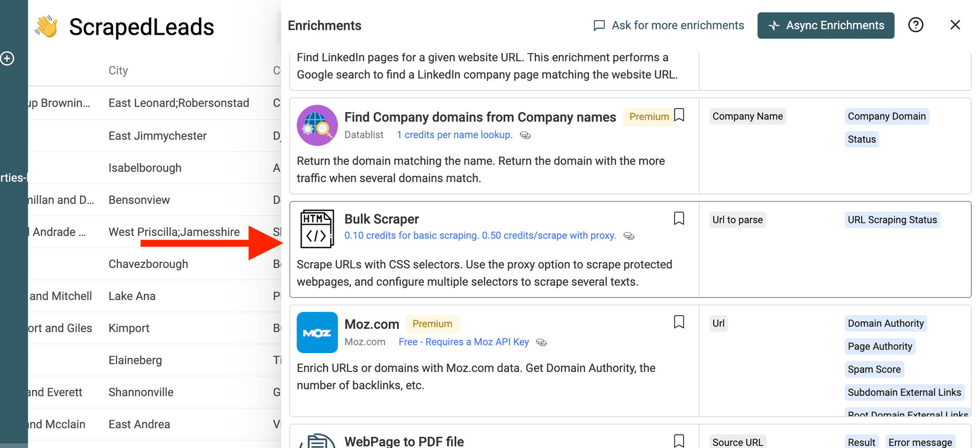Click the City column header
This screenshot has width=980, height=448.
pos(118,70)
